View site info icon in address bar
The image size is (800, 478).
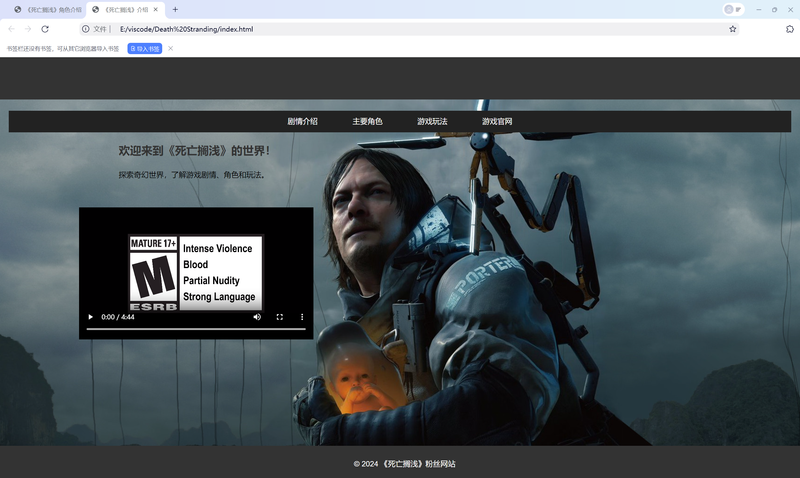(x=86, y=29)
